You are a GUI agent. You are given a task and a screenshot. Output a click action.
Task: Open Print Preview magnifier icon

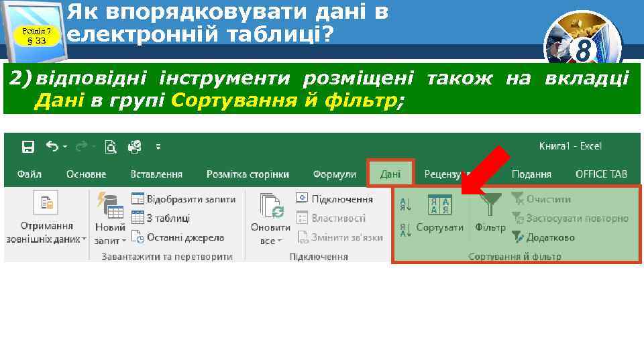(111, 147)
